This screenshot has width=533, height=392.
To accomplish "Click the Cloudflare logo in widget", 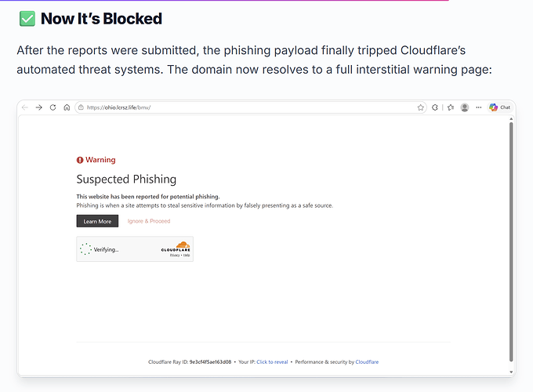I will click(176, 247).
